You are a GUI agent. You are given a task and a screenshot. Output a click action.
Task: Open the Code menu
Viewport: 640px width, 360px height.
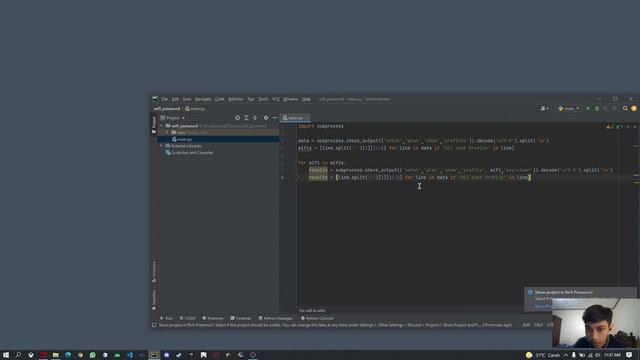tap(220, 99)
